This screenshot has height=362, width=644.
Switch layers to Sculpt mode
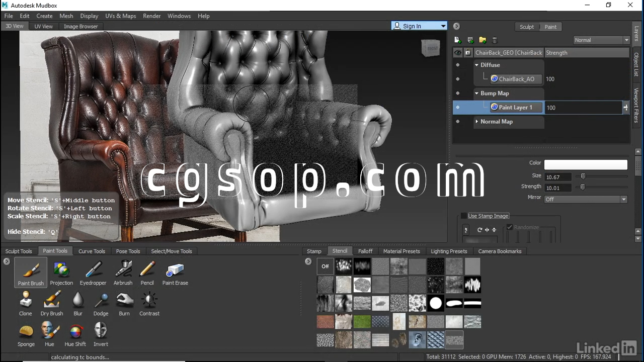click(527, 27)
